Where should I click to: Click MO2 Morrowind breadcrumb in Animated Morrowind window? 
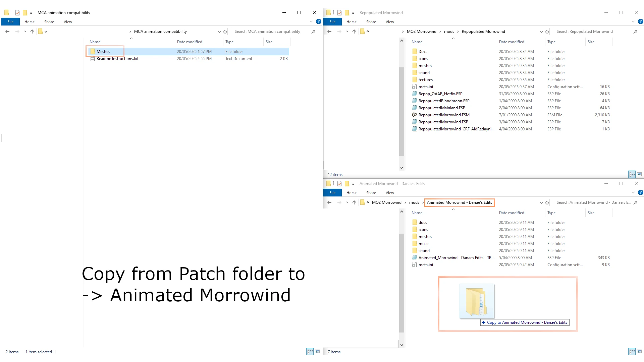(386, 202)
